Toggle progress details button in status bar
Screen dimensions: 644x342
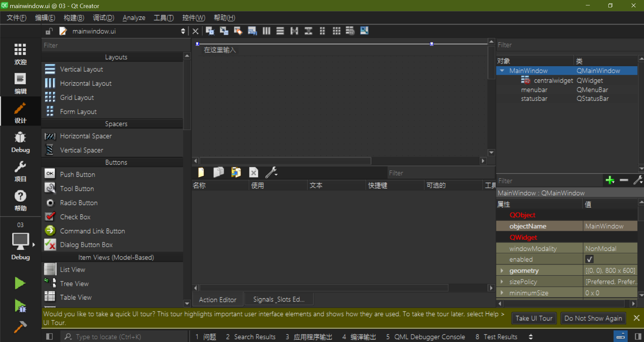pos(621,336)
